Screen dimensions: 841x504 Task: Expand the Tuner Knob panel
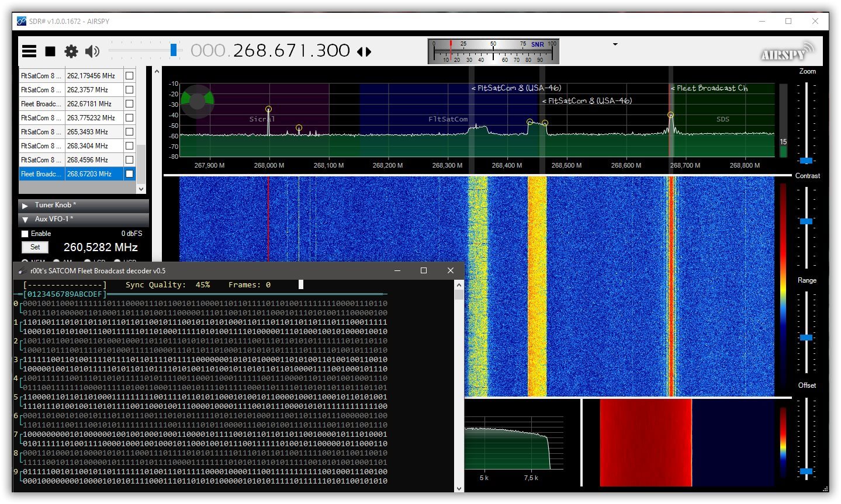[x=25, y=205]
